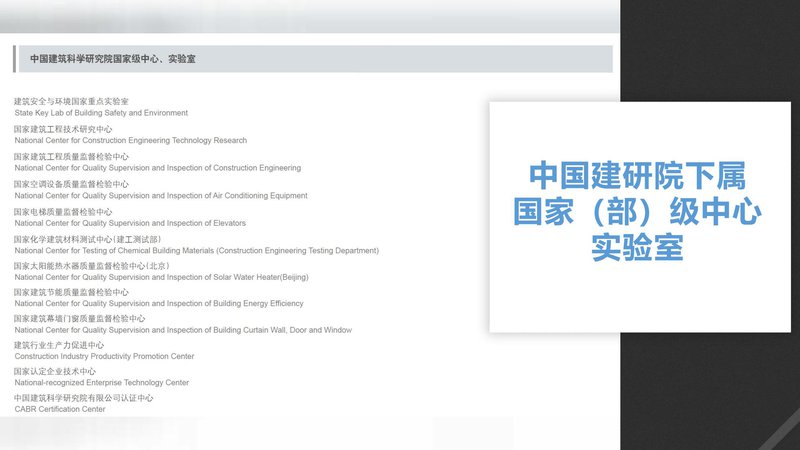The width and height of the screenshot is (800, 450).
Task: Click English line about Curtain Wall, Door and Window
Action: pos(183,330)
